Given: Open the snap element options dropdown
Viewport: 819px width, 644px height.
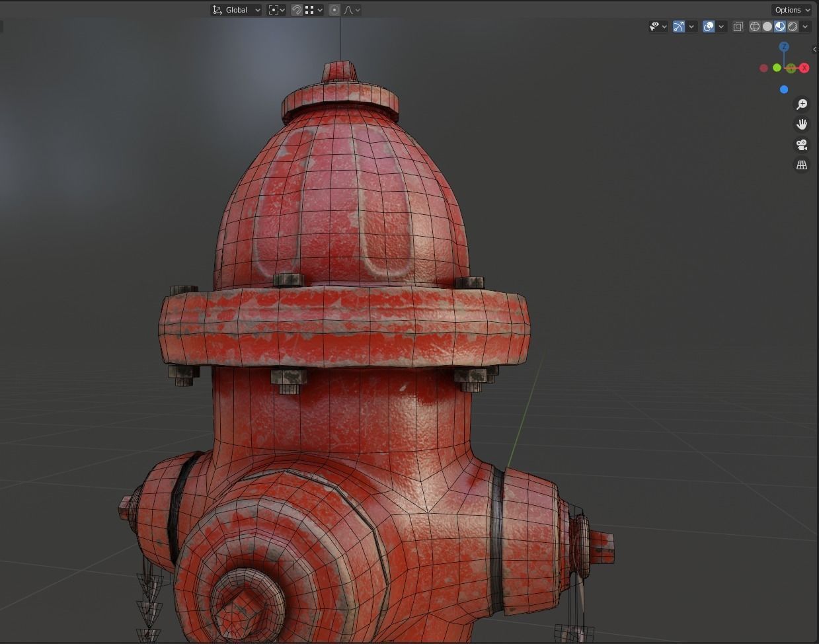Looking at the screenshot, I should 314,10.
